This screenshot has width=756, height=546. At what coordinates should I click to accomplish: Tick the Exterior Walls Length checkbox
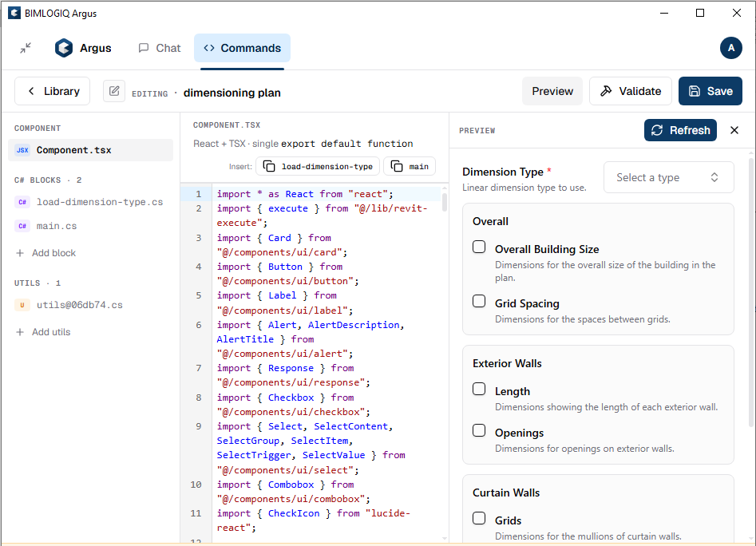479,389
